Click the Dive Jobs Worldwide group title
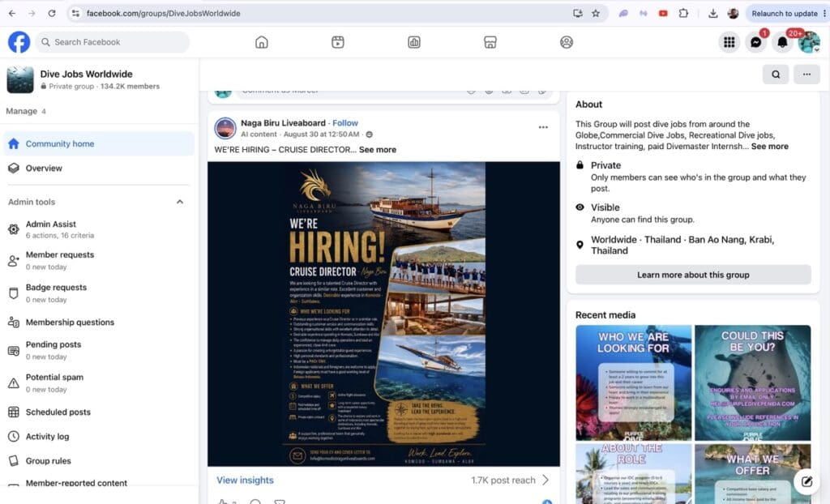The image size is (830, 504). pyautogui.click(x=86, y=74)
